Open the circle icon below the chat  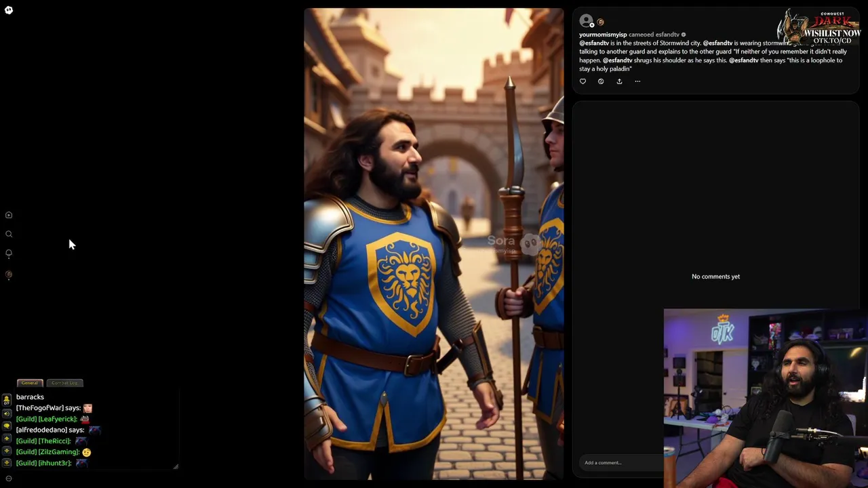pyautogui.click(x=9, y=479)
